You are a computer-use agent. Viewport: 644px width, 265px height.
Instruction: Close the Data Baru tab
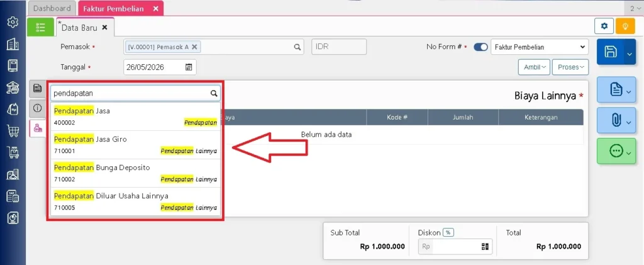point(105,28)
